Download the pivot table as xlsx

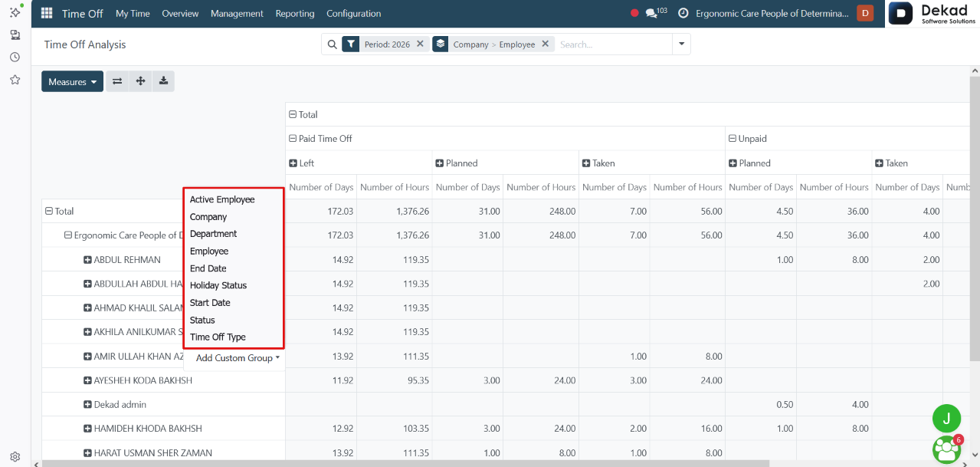[163, 81]
